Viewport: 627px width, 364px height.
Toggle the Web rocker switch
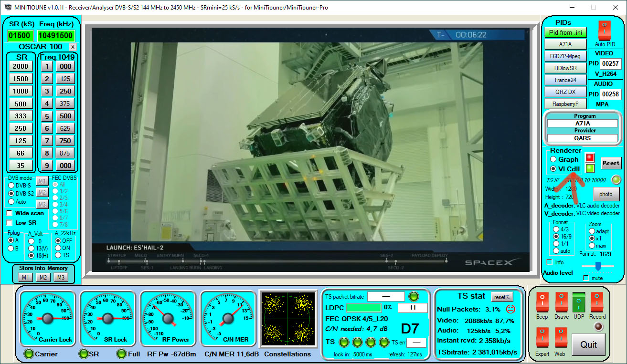(x=561, y=337)
